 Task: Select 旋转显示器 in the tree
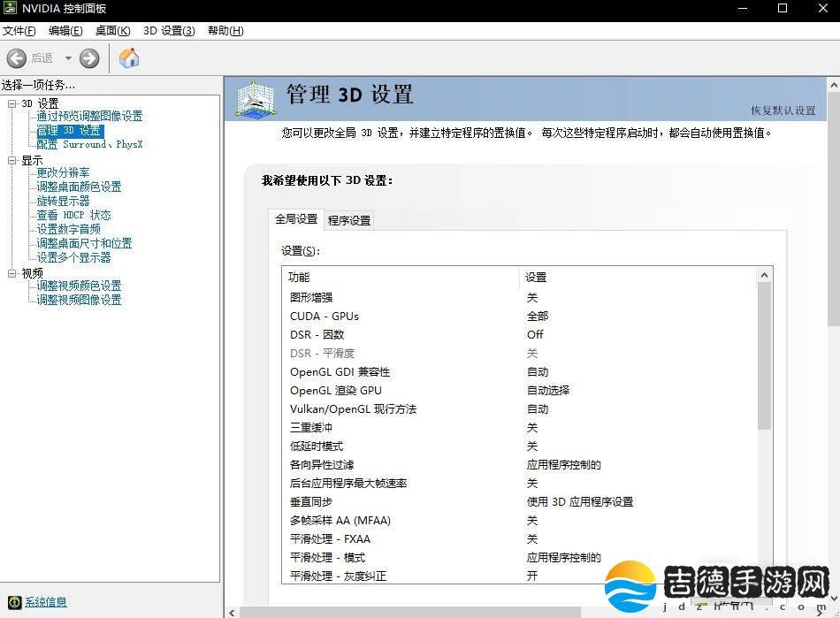click(63, 201)
